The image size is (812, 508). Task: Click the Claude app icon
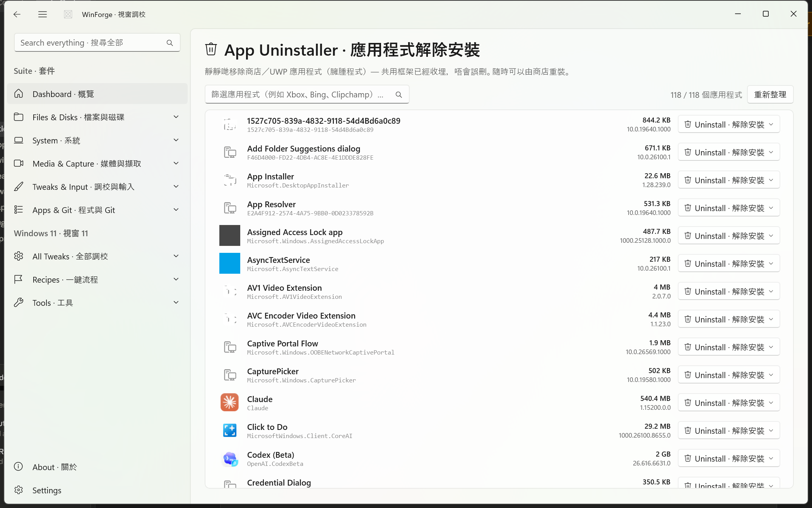pyautogui.click(x=230, y=402)
